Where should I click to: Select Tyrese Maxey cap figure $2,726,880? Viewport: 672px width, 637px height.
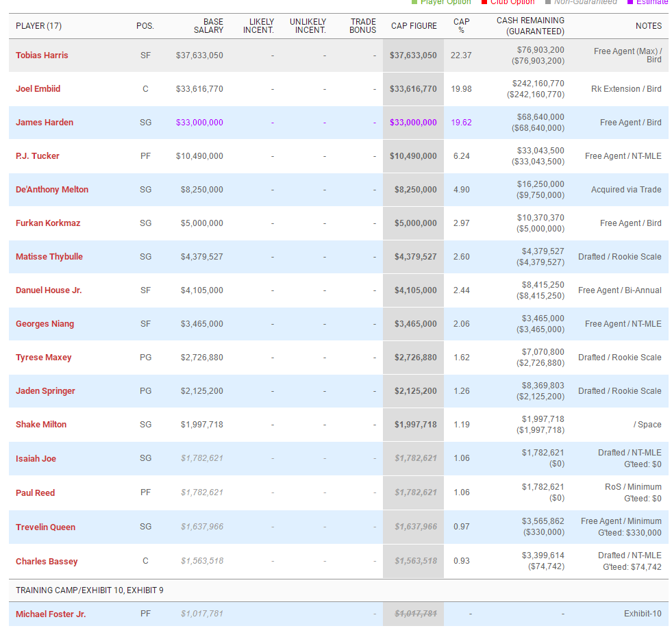[x=416, y=357]
